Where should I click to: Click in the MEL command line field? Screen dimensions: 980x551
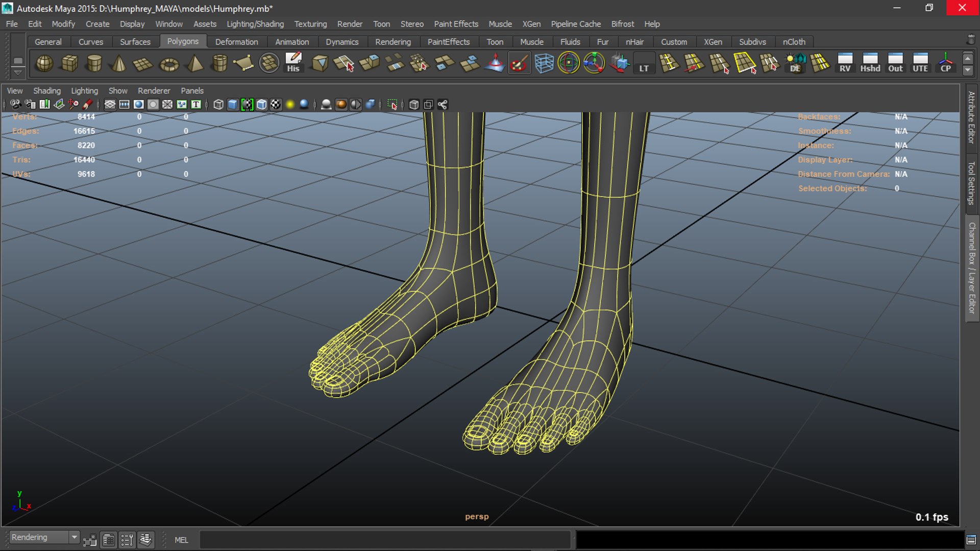[385, 540]
